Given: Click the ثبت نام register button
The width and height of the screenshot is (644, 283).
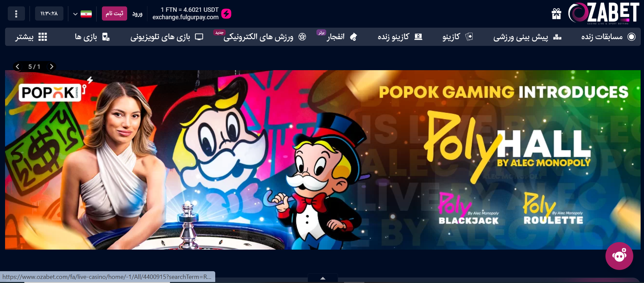Looking at the screenshot, I should (x=114, y=13).
